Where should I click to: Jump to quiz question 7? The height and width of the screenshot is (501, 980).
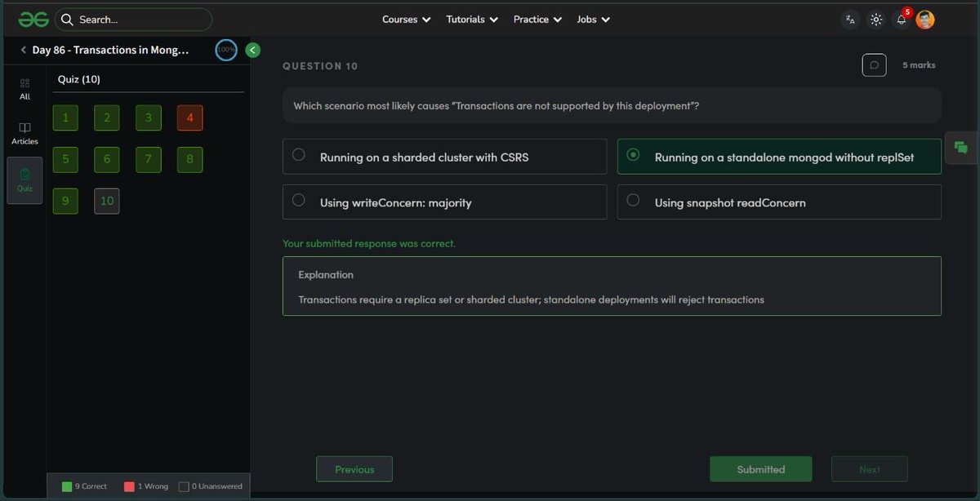coord(149,159)
